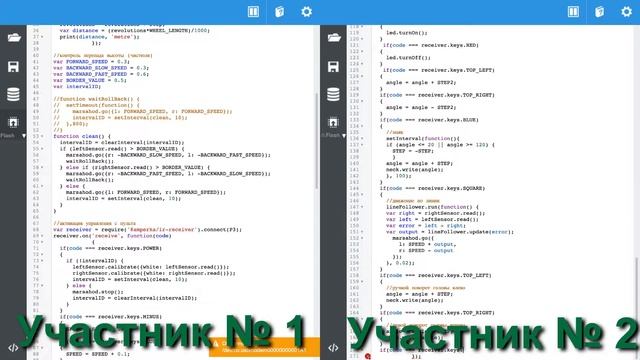
Task: Click 'marsahod.stop();' on line 78
Action: (x=98, y=292)
